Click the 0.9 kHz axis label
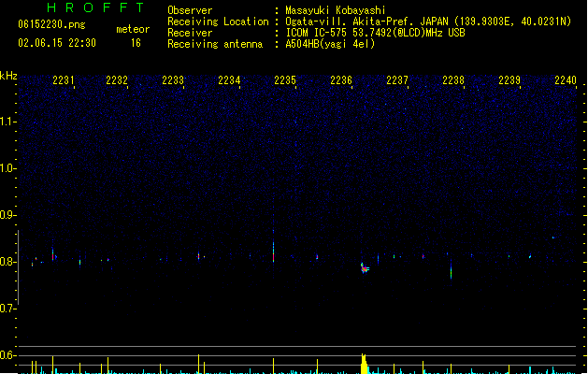Image resolution: width=588 pixels, height=374 pixels. [7, 215]
